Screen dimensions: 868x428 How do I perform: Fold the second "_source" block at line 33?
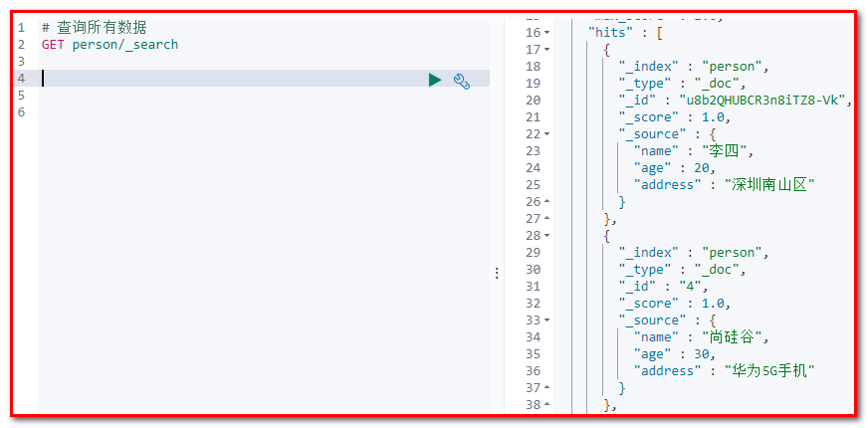546,320
